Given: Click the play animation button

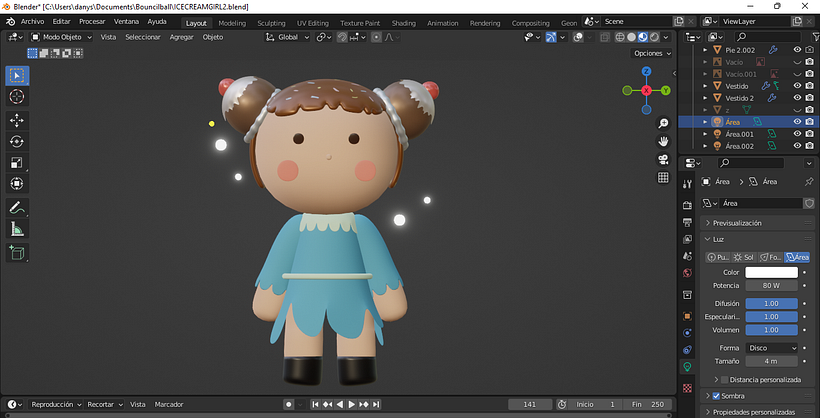Looking at the screenshot, I should click(x=351, y=404).
